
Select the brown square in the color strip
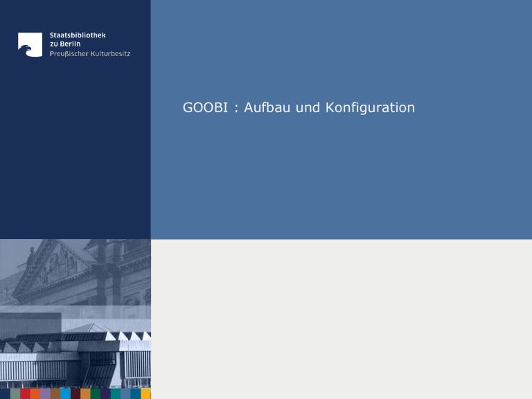[x=55, y=393]
